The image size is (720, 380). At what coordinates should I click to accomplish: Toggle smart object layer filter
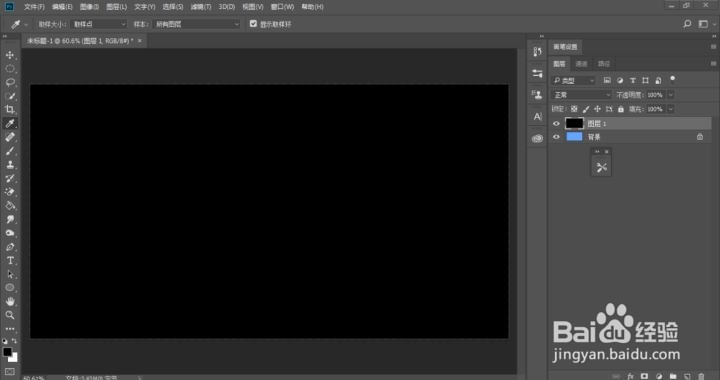click(658, 80)
